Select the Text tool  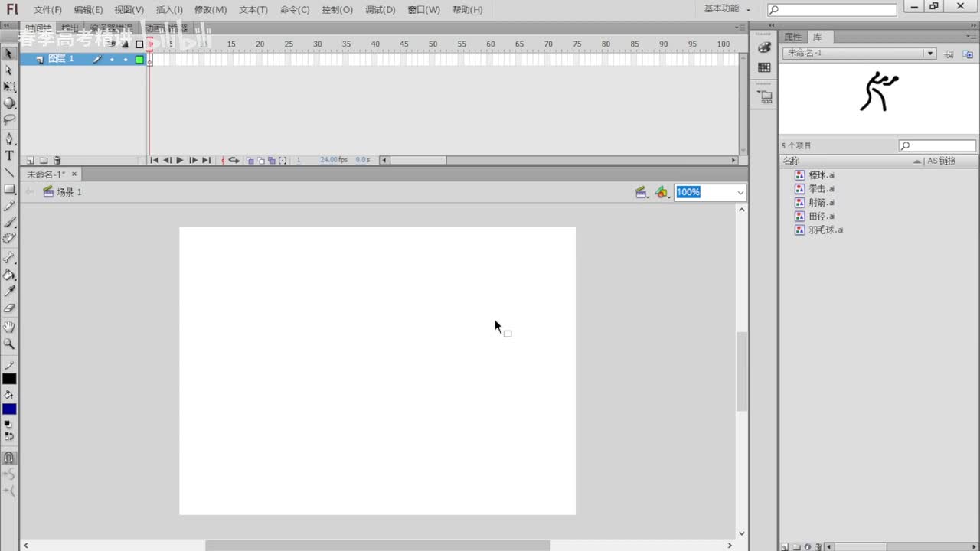click(9, 155)
